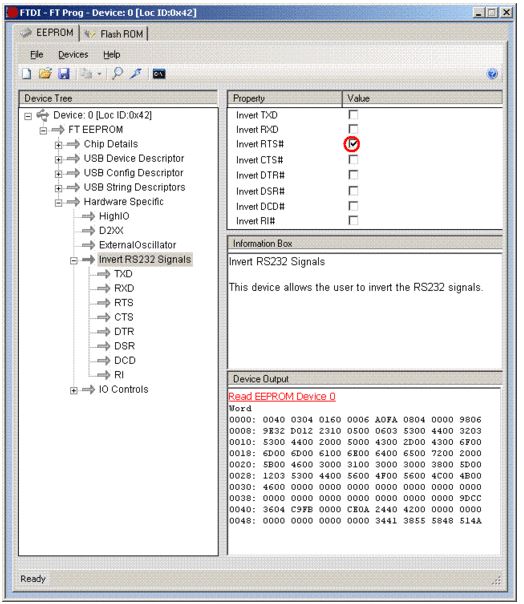Viewport: 524px width, 604px height.
Task: Collapse the Device: 0 tree node
Action: click(x=28, y=116)
